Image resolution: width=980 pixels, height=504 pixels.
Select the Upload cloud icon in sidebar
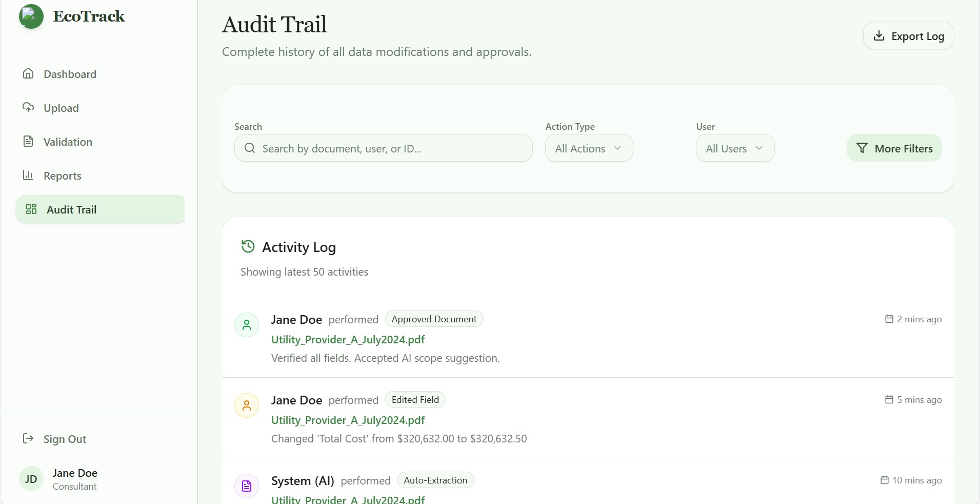[x=29, y=107]
